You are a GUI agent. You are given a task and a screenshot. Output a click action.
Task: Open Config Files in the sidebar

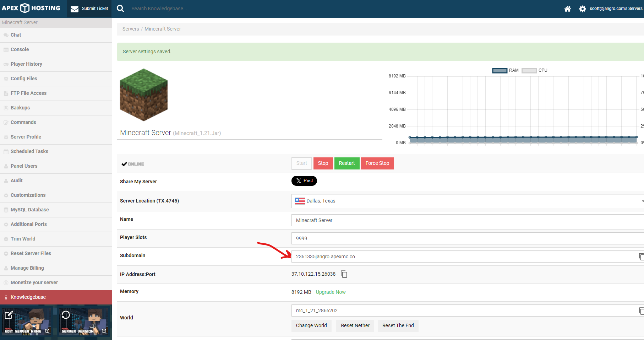click(x=56, y=79)
